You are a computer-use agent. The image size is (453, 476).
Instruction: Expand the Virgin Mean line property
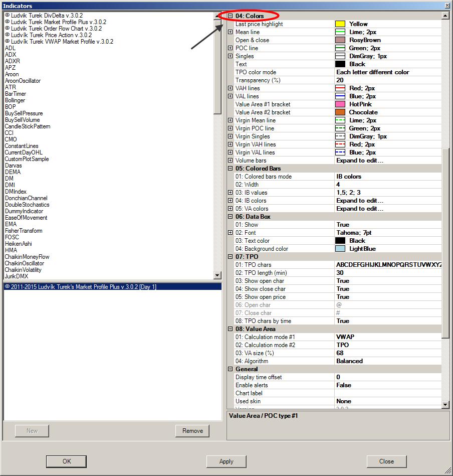(x=230, y=120)
